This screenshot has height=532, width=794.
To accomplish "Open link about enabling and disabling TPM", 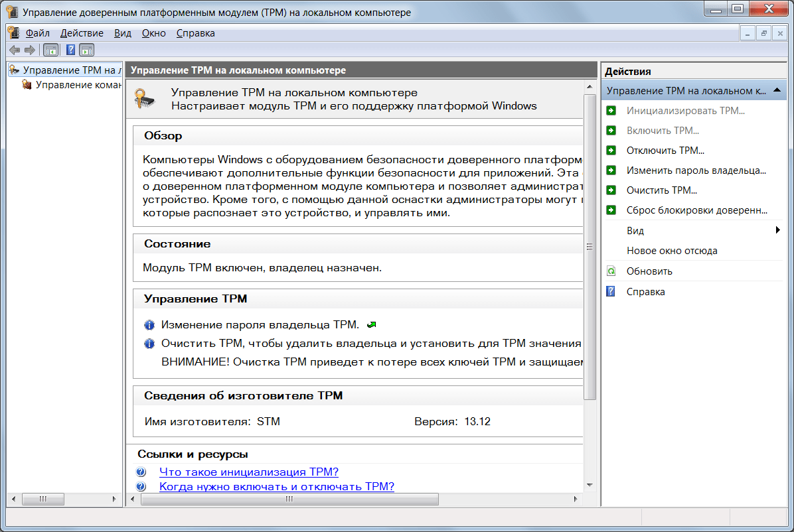I will 277,486.
